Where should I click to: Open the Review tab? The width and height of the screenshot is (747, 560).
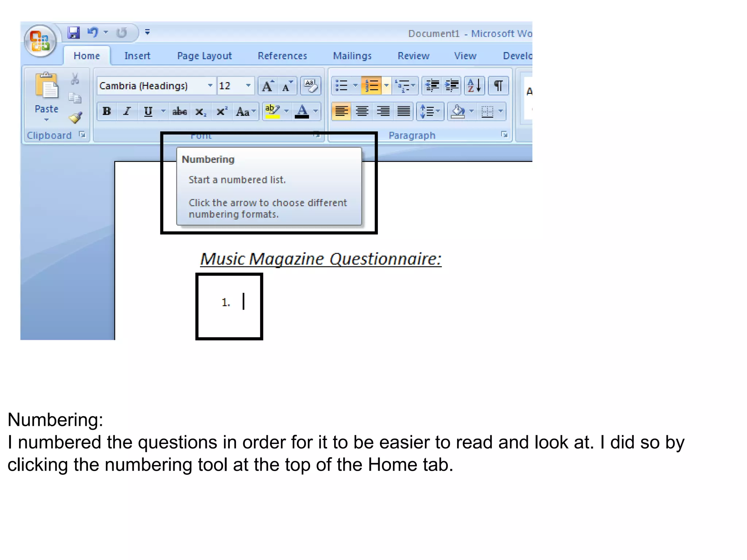[x=413, y=56]
